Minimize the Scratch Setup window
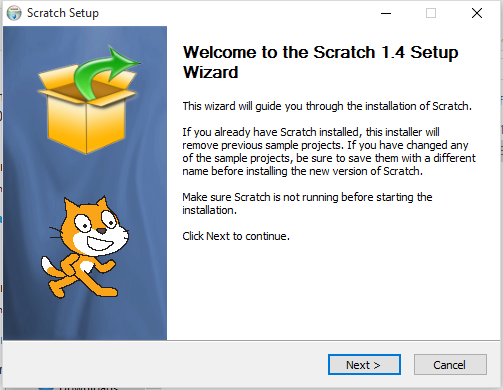The width and height of the screenshot is (503, 390). pyautogui.click(x=386, y=13)
